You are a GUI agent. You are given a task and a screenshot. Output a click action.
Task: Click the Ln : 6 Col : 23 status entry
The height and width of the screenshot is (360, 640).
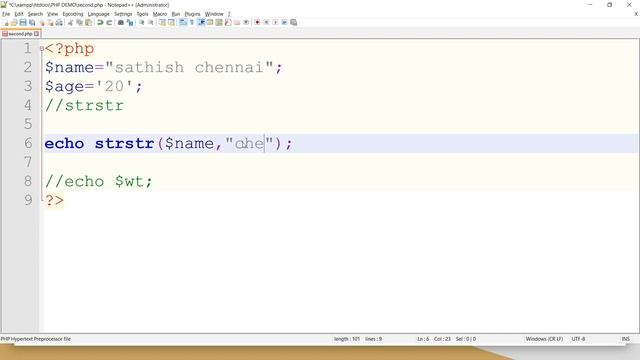click(x=433, y=339)
